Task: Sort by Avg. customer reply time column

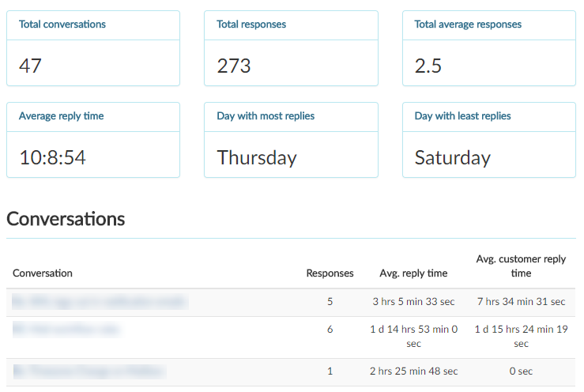Action: coord(521,266)
